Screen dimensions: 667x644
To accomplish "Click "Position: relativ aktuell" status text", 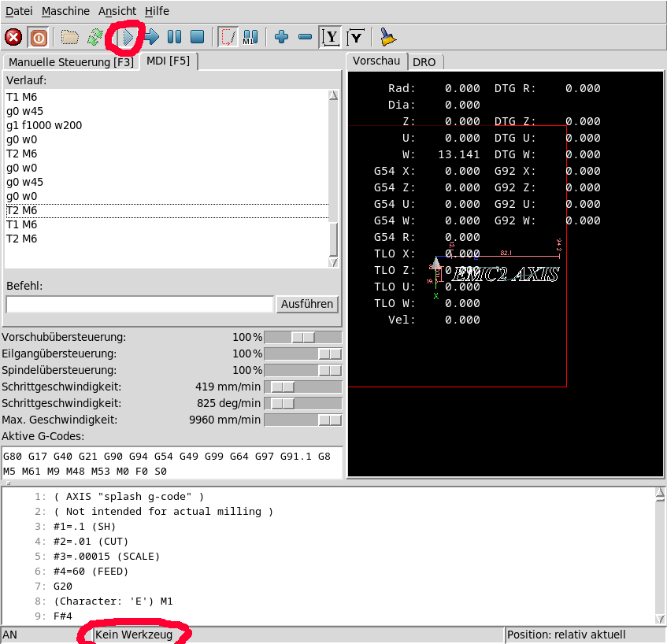I will pos(566,635).
